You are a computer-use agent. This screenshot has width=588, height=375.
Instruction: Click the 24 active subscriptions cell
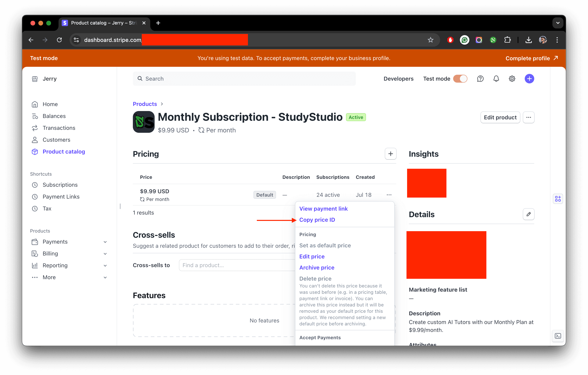point(328,195)
